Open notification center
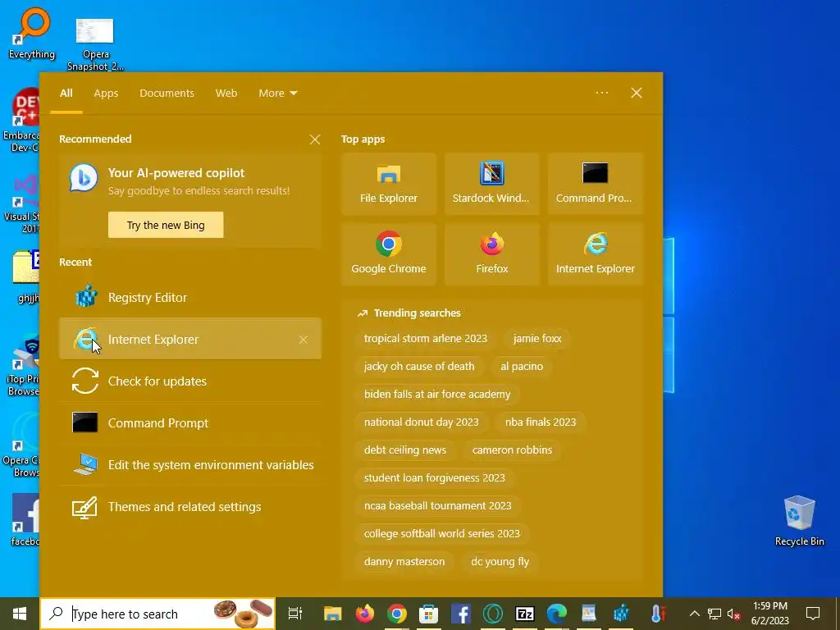Screen dimensions: 840x630 (x=813, y=614)
